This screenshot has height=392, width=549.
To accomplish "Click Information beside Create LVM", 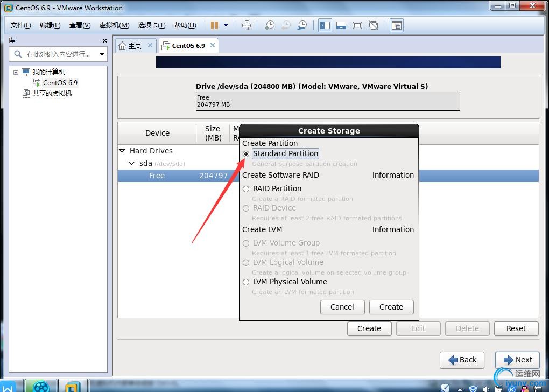I will (x=393, y=229).
